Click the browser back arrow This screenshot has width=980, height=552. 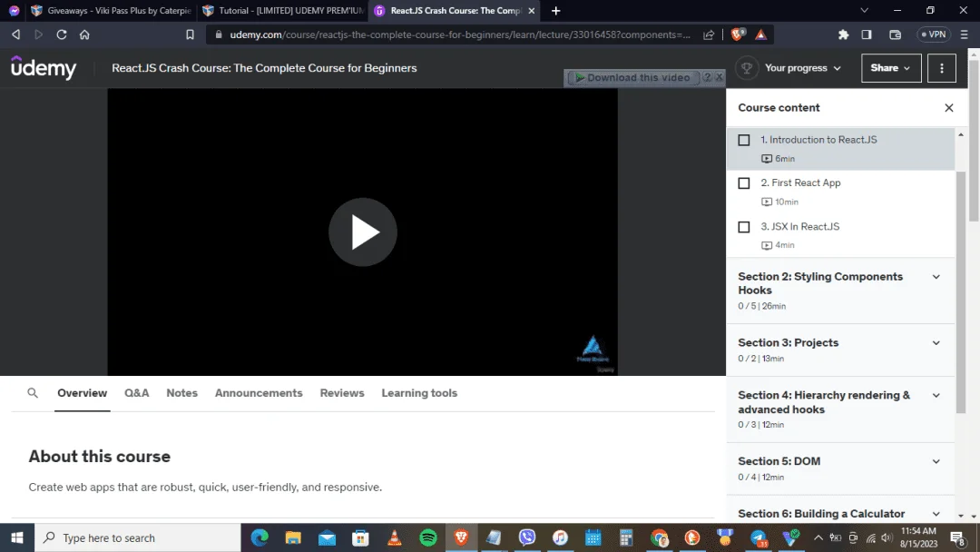[x=16, y=34]
